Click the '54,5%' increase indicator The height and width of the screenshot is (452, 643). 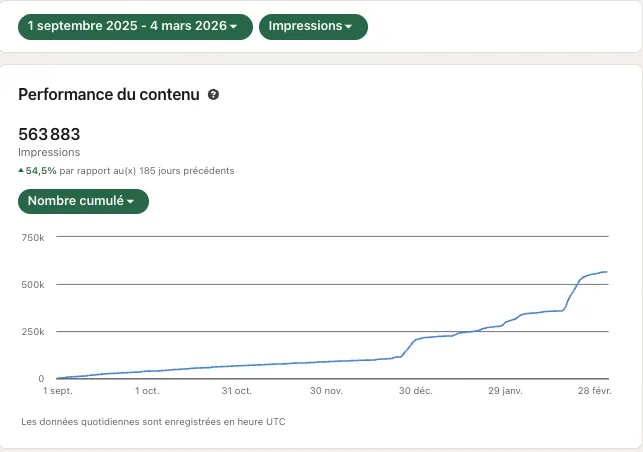(37, 171)
